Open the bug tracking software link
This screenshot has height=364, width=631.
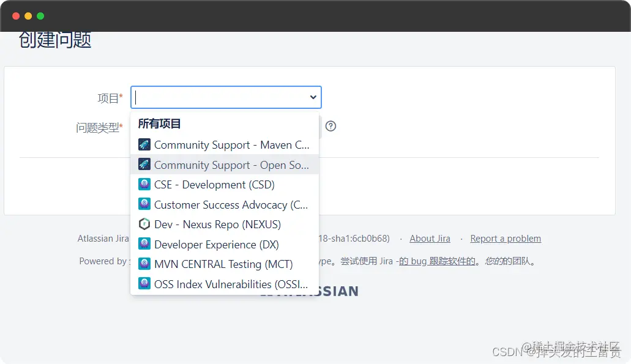pyautogui.click(x=437, y=261)
